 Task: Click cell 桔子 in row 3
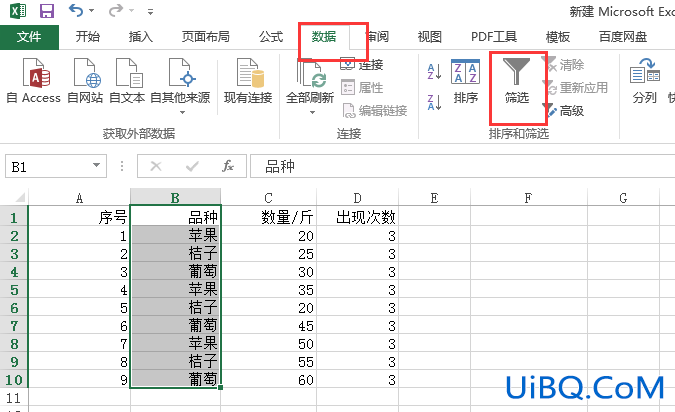176,254
